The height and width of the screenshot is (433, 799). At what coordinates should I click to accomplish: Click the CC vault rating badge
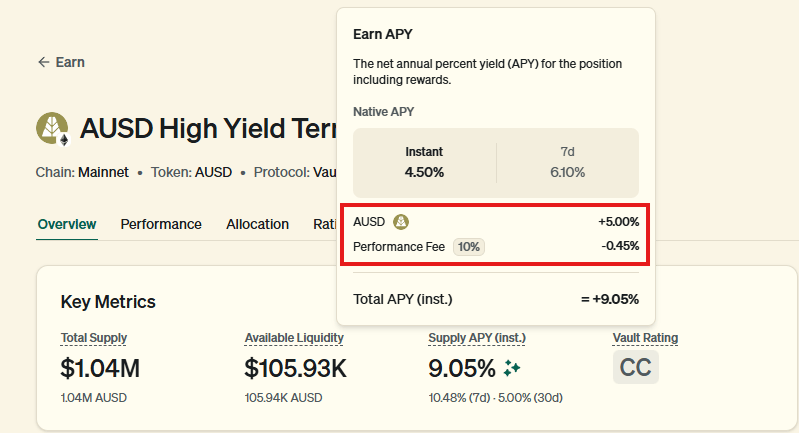(x=636, y=367)
